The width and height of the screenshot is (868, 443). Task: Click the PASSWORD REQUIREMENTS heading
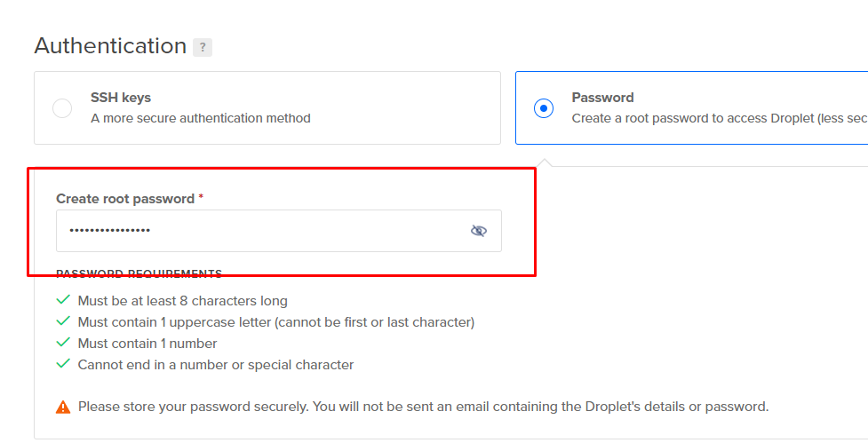point(139,273)
